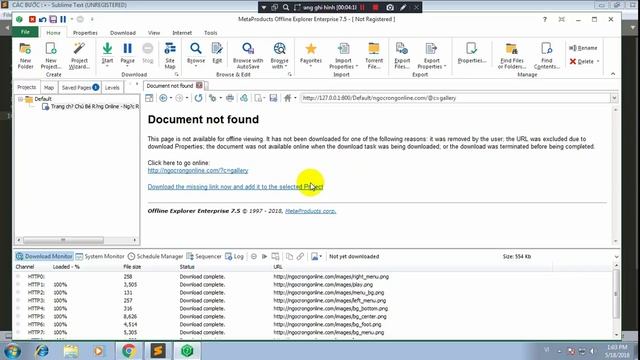
Task: Open the Properties ribbon button
Action: pos(472,53)
